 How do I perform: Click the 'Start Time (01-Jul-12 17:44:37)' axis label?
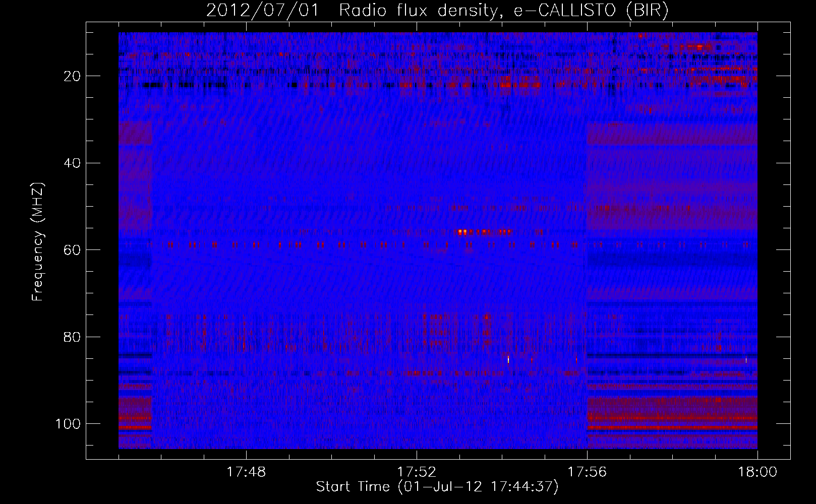tap(437, 487)
